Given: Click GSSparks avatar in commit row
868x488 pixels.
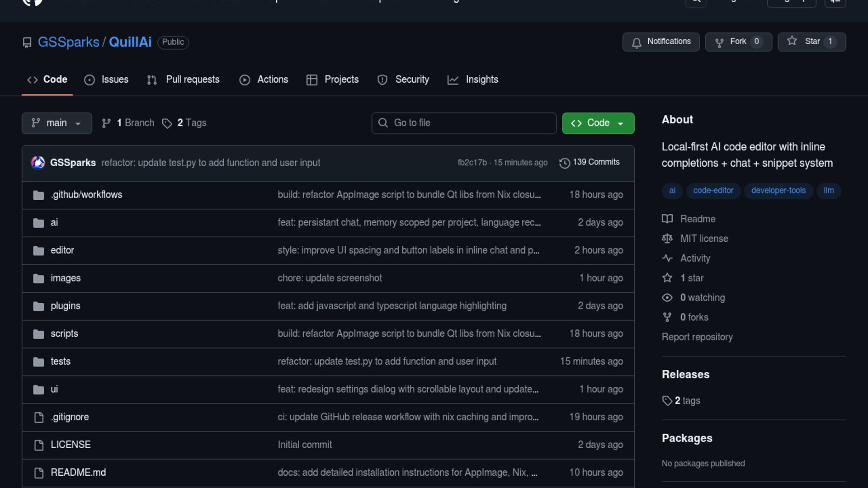Looking at the screenshot, I should click(38, 163).
